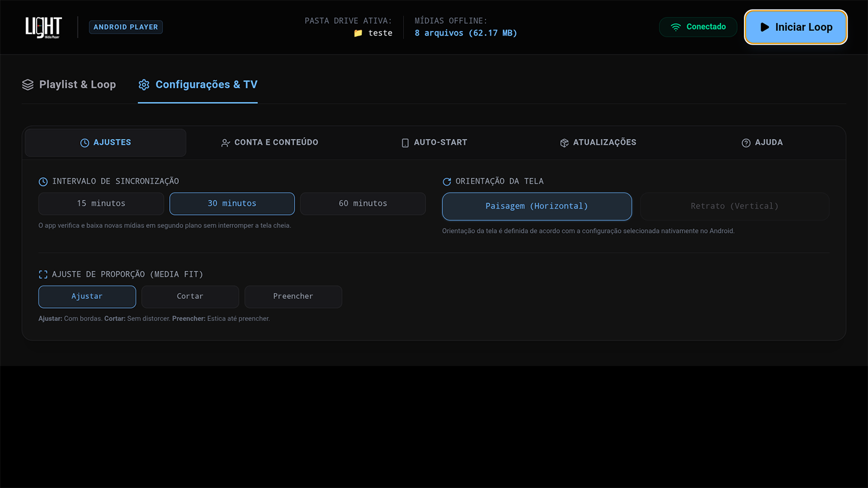
Task: Click the refresh icon beside Orientação da Tela
Action: [x=446, y=182]
